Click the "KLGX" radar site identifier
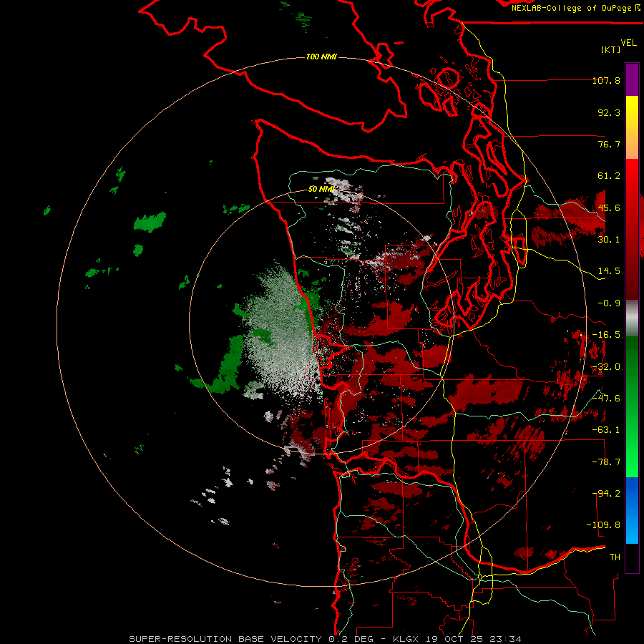Image resolution: width=644 pixels, height=644 pixels. (406, 639)
